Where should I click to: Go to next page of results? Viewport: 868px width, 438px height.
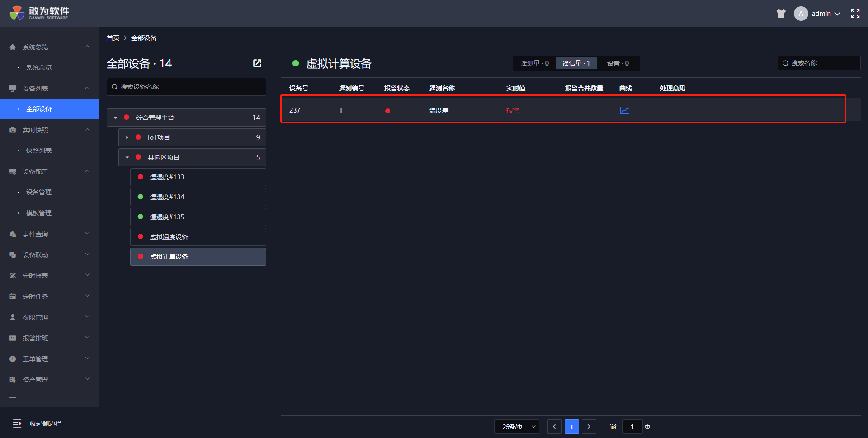pyautogui.click(x=589, y=427)
